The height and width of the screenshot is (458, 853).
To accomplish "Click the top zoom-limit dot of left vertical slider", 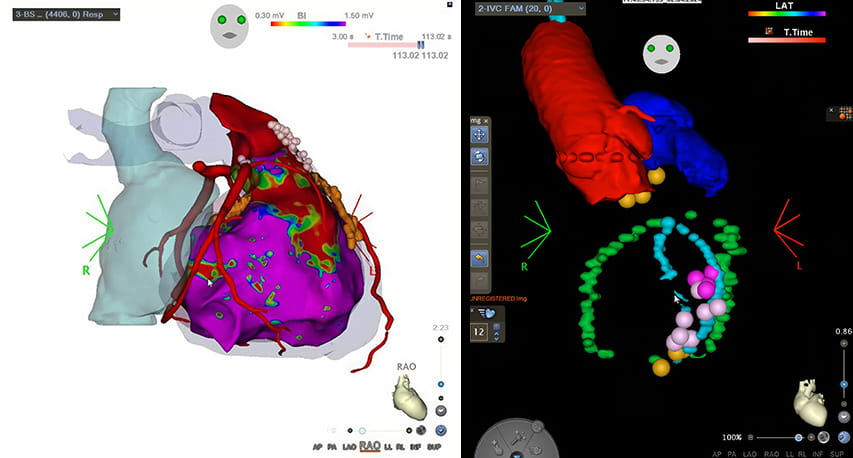I will (x=441, y=339).
